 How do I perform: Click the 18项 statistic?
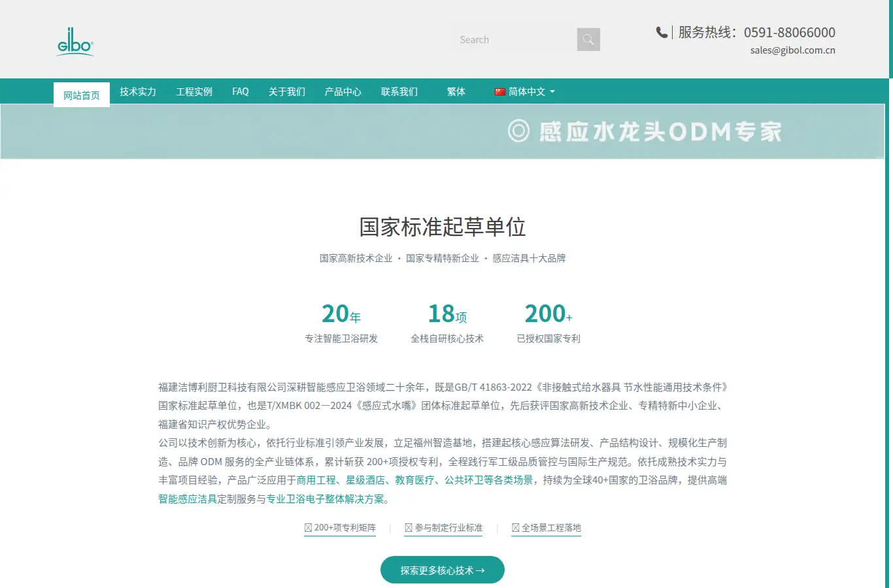pyautogui.click(x=447, y=314)
